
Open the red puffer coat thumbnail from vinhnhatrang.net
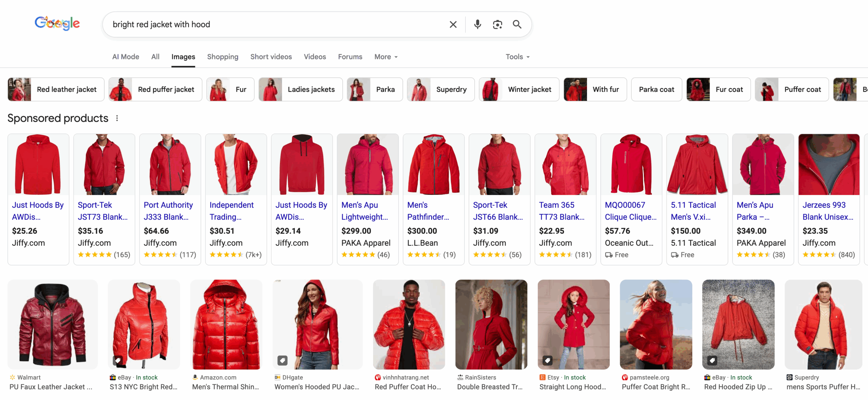409,324
